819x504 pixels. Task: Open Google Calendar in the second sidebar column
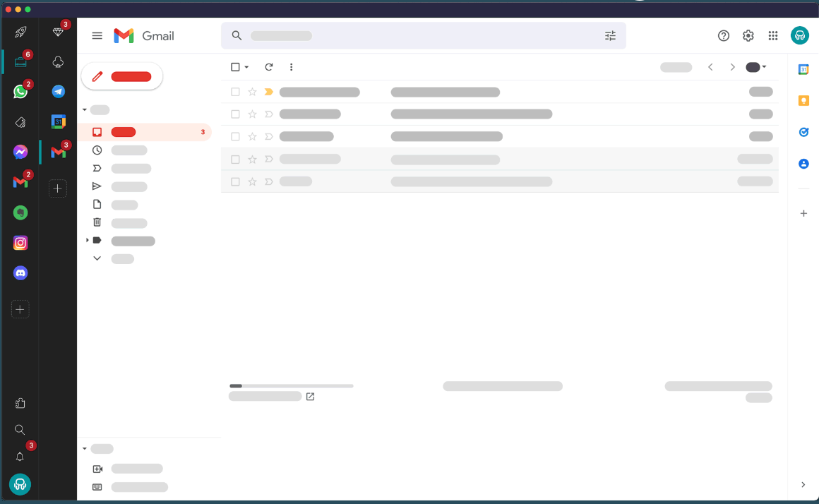[x=58, y=121]
